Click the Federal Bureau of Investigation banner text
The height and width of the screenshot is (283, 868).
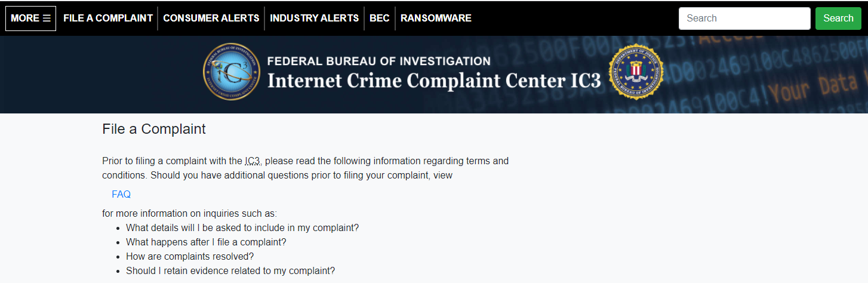[378, 61]
